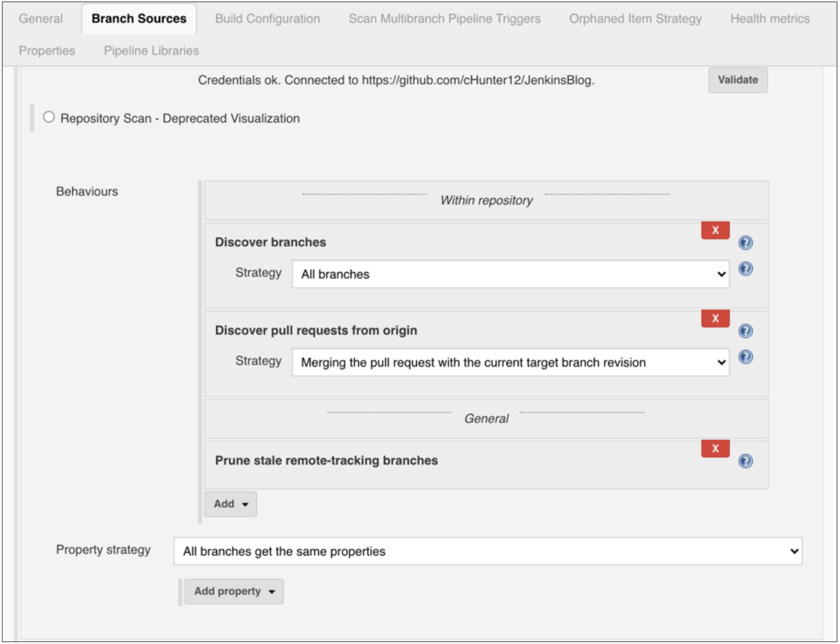840x644 pixels.
Task: Remove the Discover branches behaviour
Action: (x=715, y=230)
